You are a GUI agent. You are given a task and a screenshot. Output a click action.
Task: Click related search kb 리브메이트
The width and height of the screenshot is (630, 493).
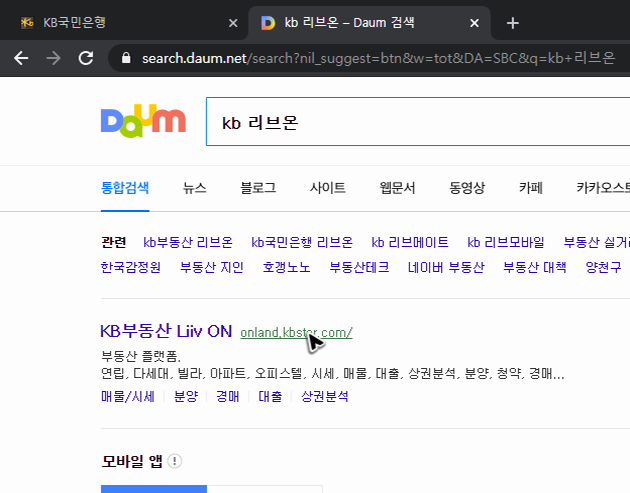410,242
